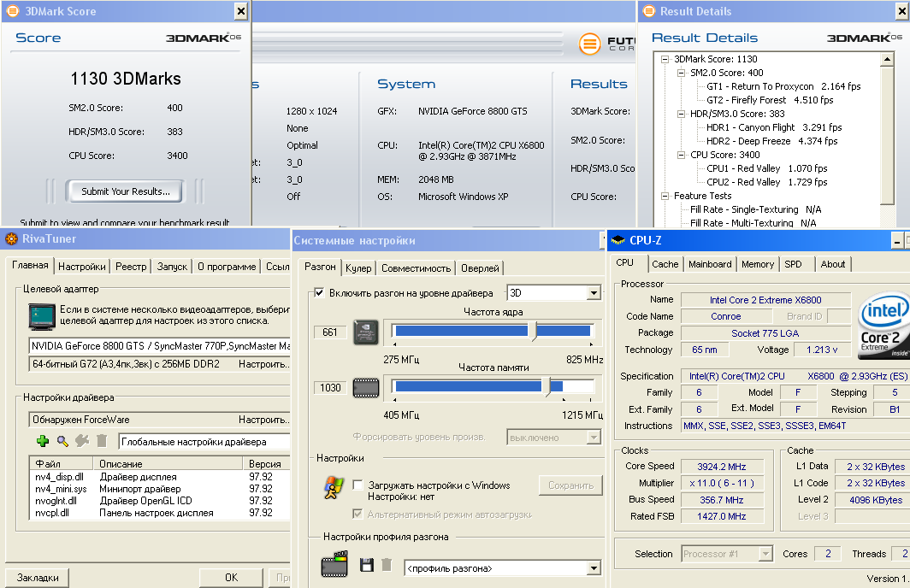
Task: Click the GPU chip icon beside core clock slider
Action: coord(366,332)
